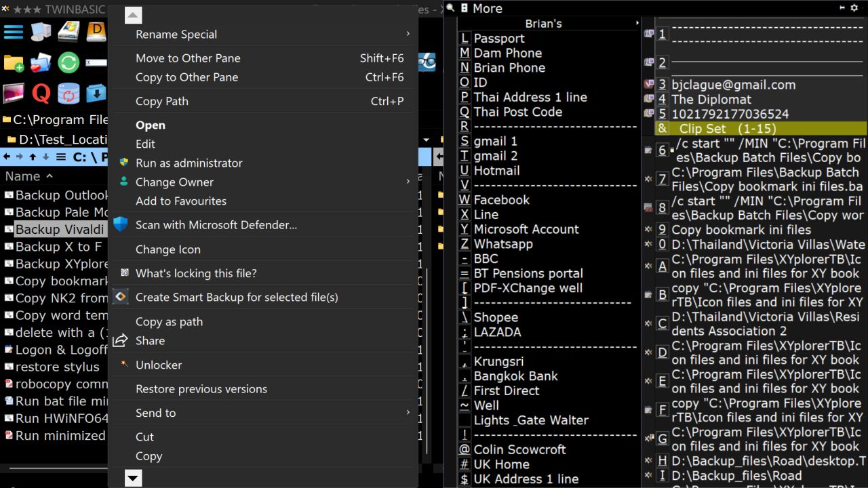Click the magnifier search icon beside More
The width and height of the screenshot is (868, 488).
(x=450, y=8)
